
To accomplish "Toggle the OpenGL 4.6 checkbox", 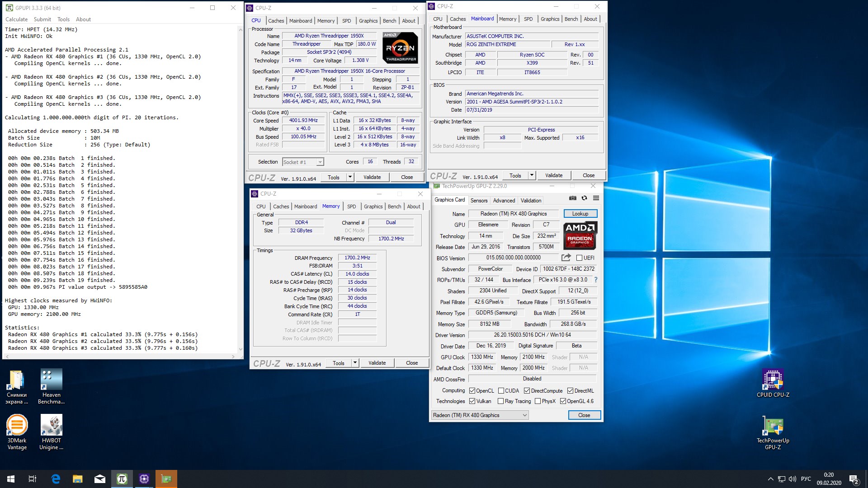I will [x=563, y=401].
